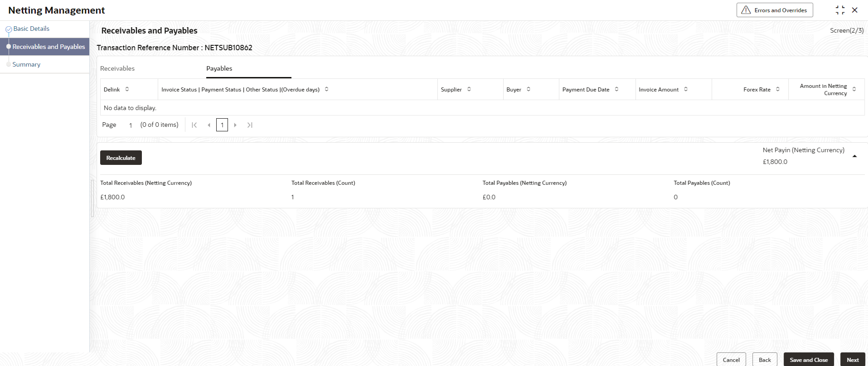868x366 pixels.
Task: Click the Total Payables value £0.0
Action: 489,197
